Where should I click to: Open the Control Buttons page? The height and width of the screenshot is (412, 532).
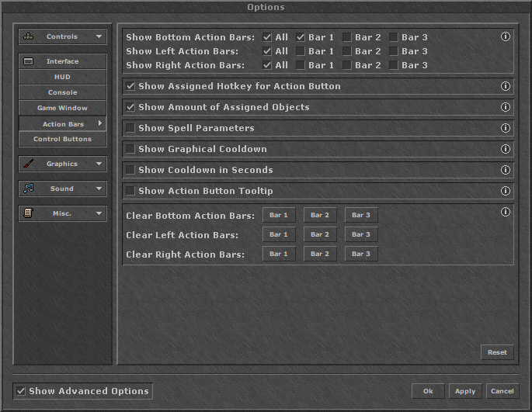[62, 139]
